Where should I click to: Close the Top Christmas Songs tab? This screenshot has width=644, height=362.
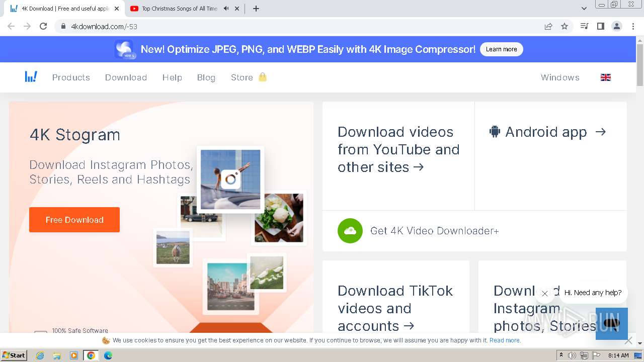coord(237,9)
